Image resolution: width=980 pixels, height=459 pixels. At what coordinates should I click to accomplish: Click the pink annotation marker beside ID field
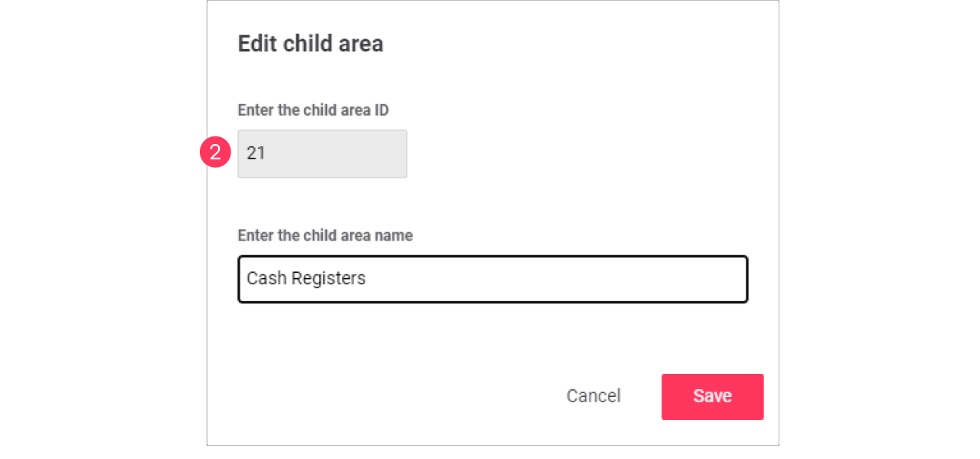point(215,152)
